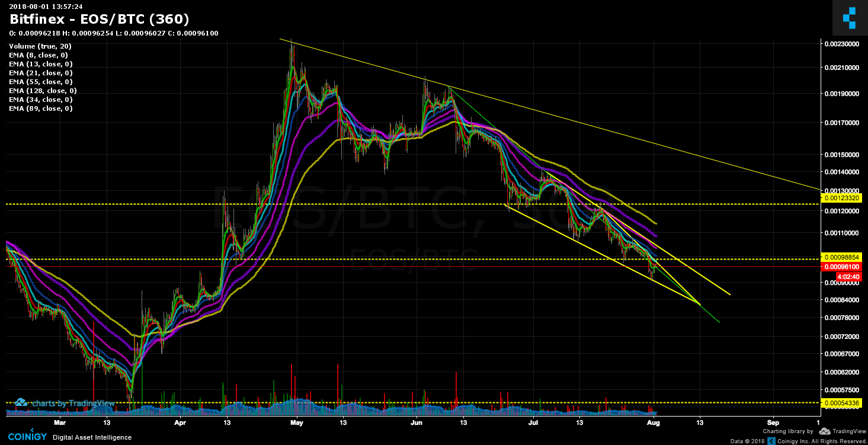
Task: Click the 0.00078000 price axis label
Action: click(841, 318)
